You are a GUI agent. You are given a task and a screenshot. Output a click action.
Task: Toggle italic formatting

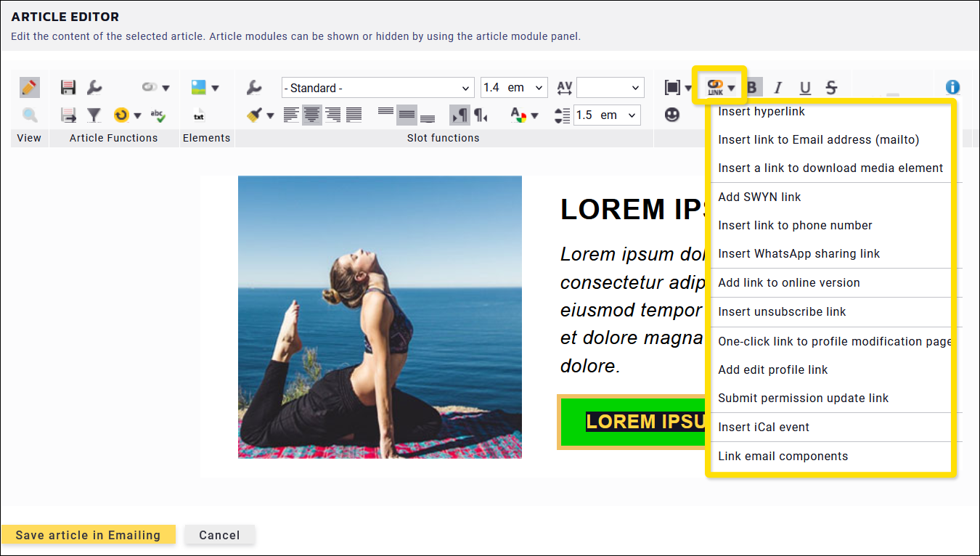point(778,88)
